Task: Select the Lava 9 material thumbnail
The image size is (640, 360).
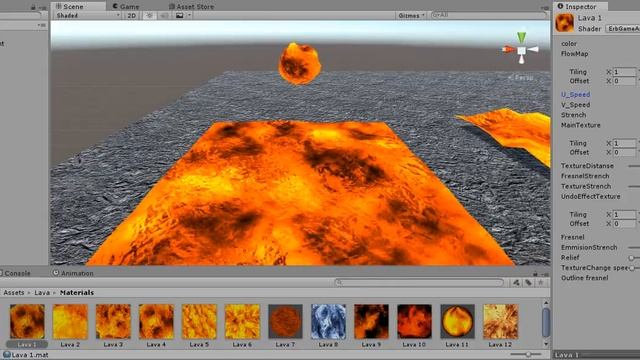Action: point(371,322)
